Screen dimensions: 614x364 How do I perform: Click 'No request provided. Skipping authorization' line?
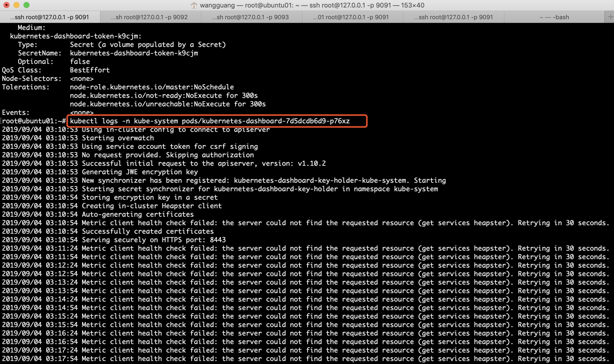coord(128,155)
